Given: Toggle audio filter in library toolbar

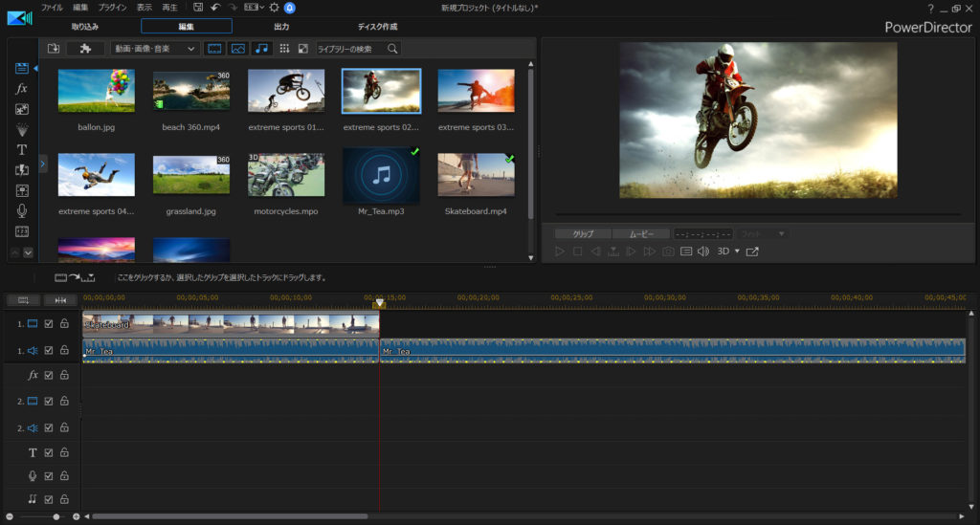Looking at the screenshot, I should [x=262, y=48].
